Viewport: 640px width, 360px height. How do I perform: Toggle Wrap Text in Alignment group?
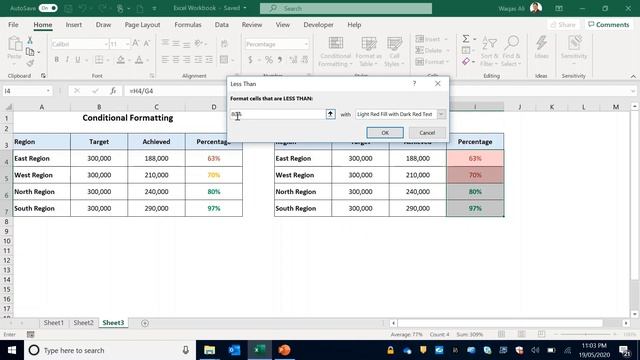pyautogui.click(x=224, y=44)
